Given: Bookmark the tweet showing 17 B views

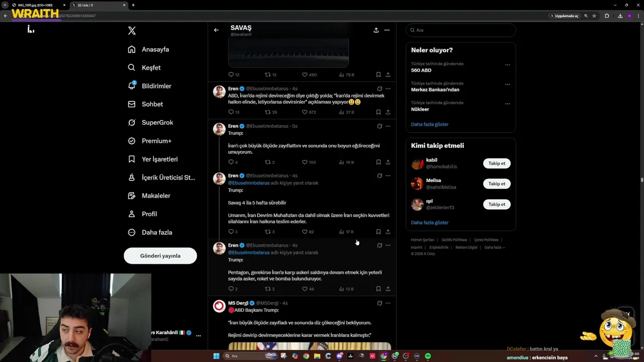Looking at the screenshot, I should 378,232.
